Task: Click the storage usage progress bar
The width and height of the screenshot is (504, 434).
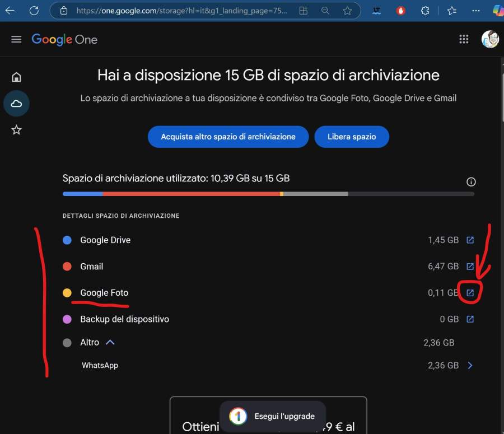Action: [268, 194]
